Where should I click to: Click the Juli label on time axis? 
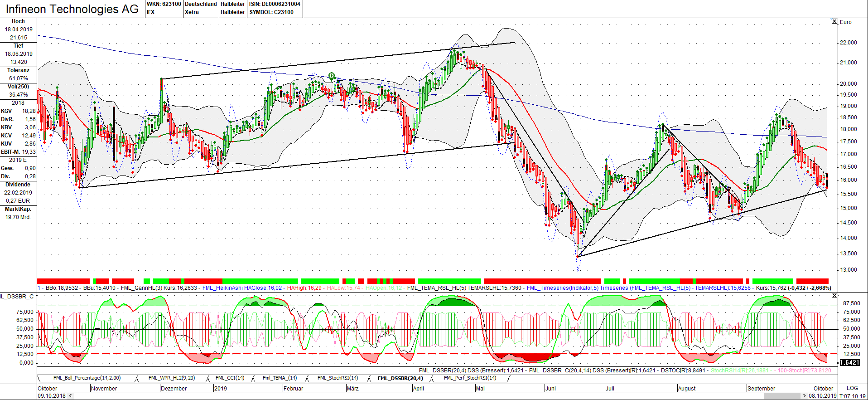(610, 388)
